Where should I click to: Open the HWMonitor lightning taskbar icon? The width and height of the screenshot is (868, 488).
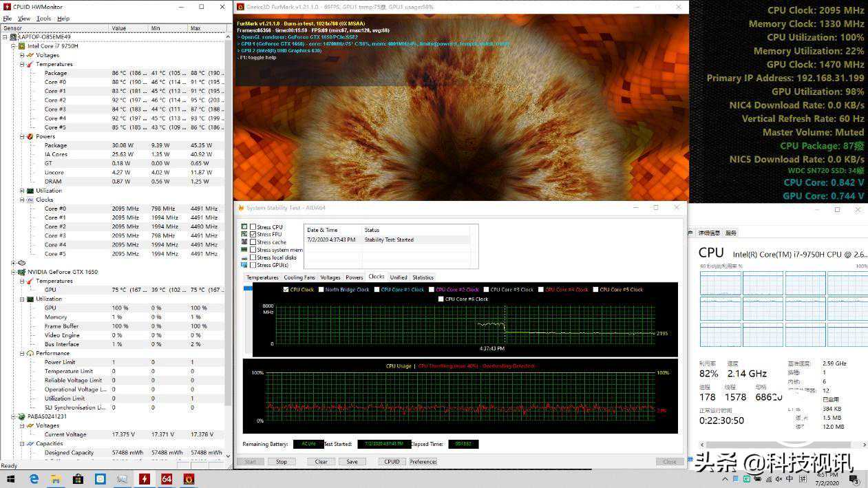click(x=145, y=478)
